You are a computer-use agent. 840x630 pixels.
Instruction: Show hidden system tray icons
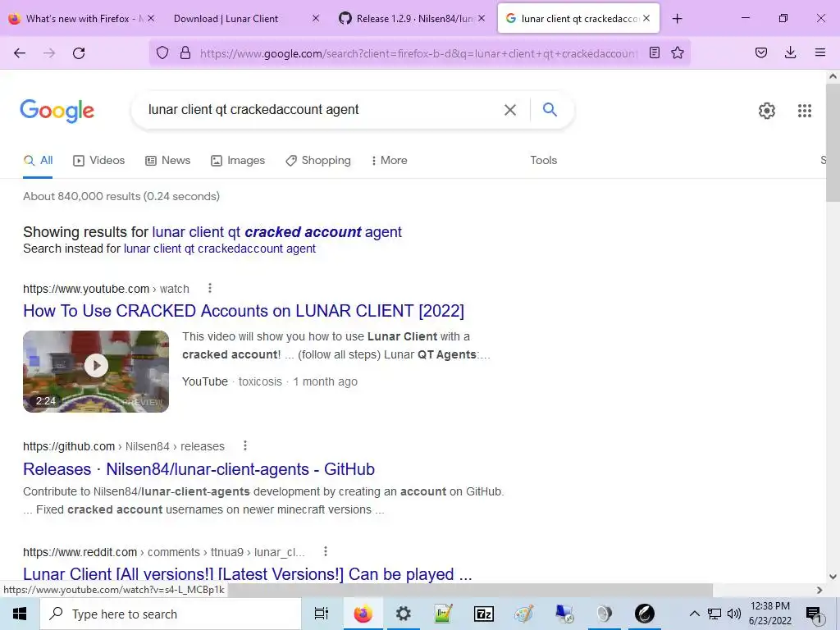click(694, 614)
